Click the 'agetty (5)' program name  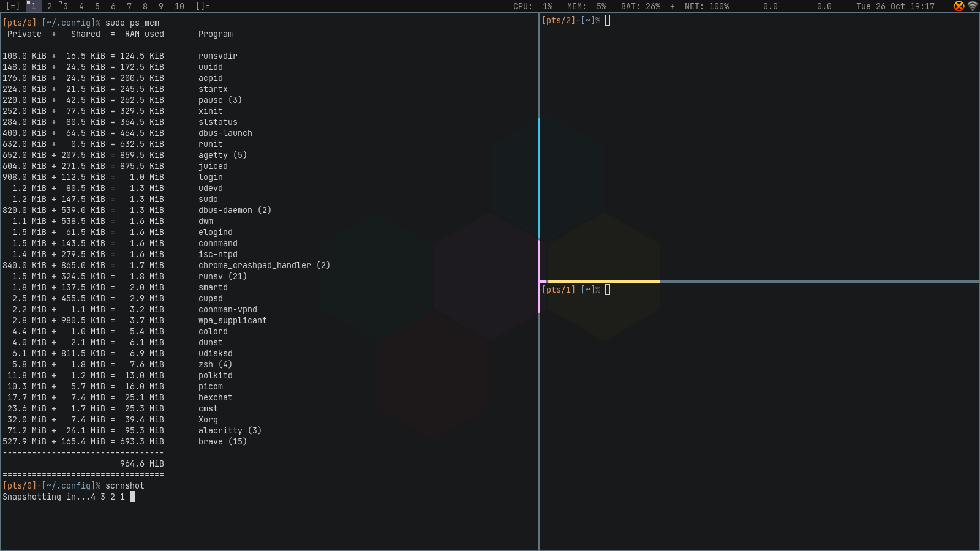click(x=223, y=156)
